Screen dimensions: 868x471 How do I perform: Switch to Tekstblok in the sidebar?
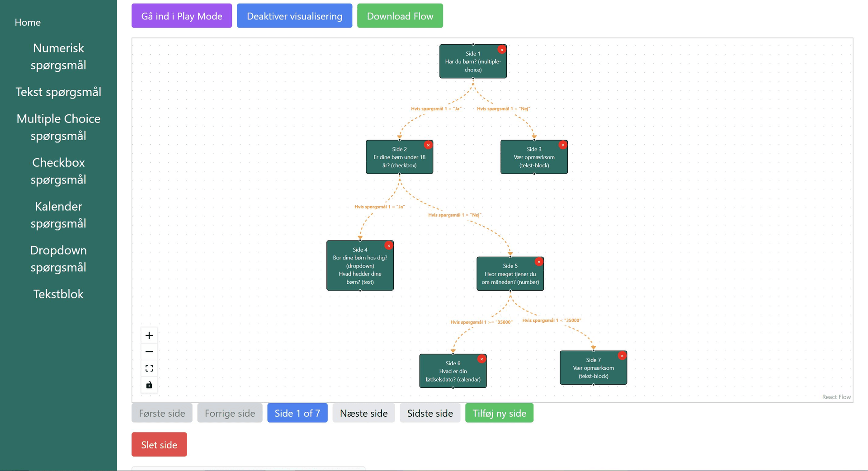[x=58, y=294]
